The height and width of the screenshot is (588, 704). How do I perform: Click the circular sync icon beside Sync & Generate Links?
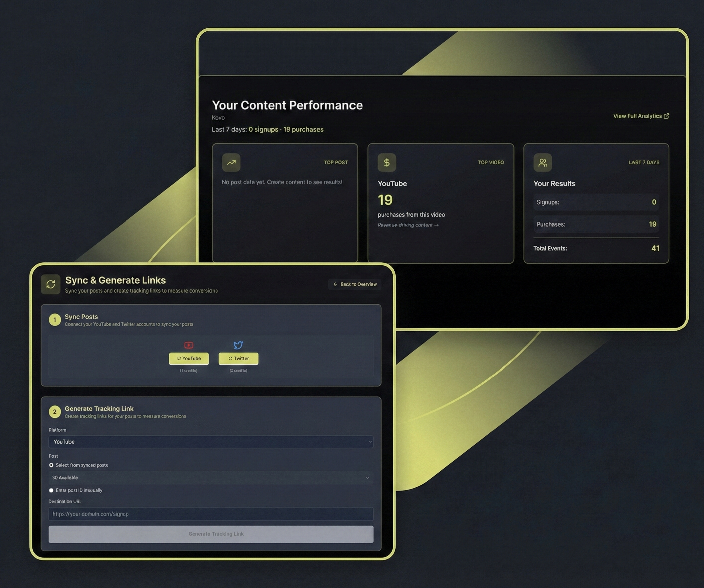51,284
